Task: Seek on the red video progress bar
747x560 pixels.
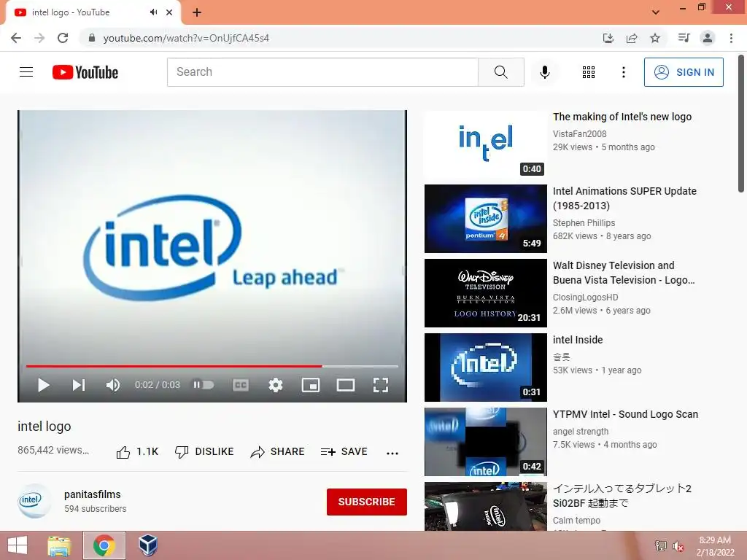Action: click(x=212, y=366)
